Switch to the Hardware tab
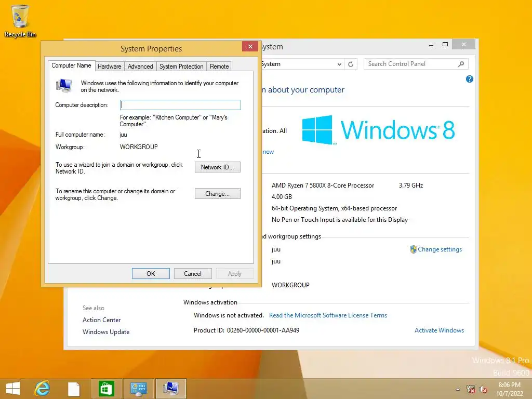The height and width of the screenshot is (399, 532). coord(109,66)
